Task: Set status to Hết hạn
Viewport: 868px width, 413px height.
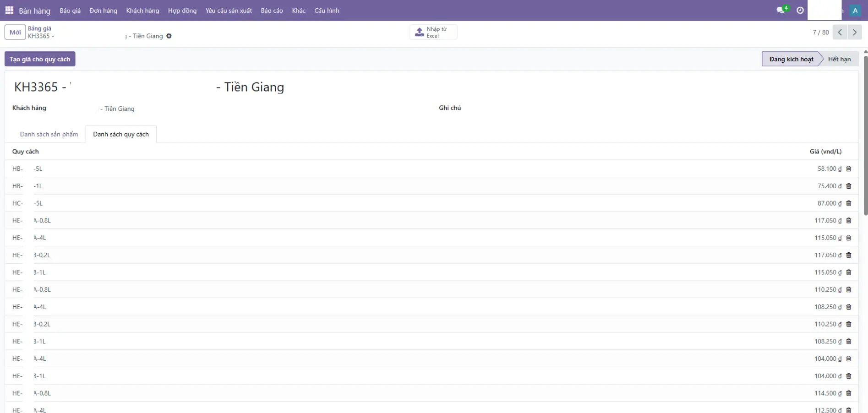Action: click(839, 59)
